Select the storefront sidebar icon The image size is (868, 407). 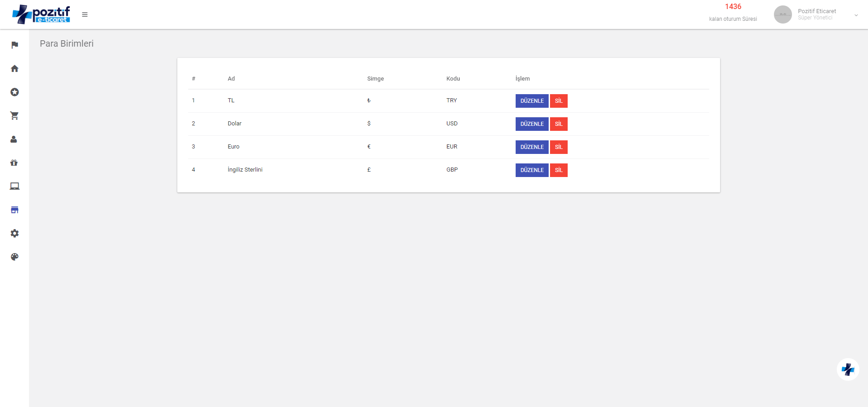click(14, 210)
